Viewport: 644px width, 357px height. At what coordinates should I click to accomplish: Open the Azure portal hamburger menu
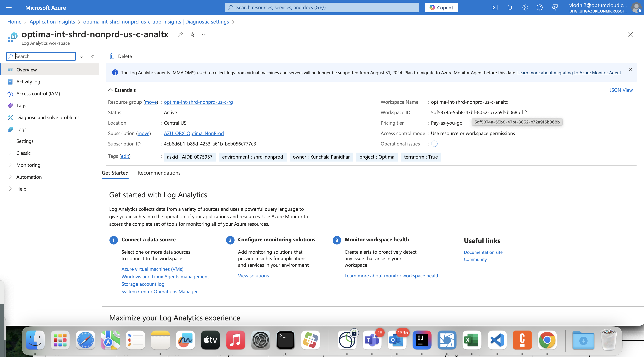pos(9,7)
